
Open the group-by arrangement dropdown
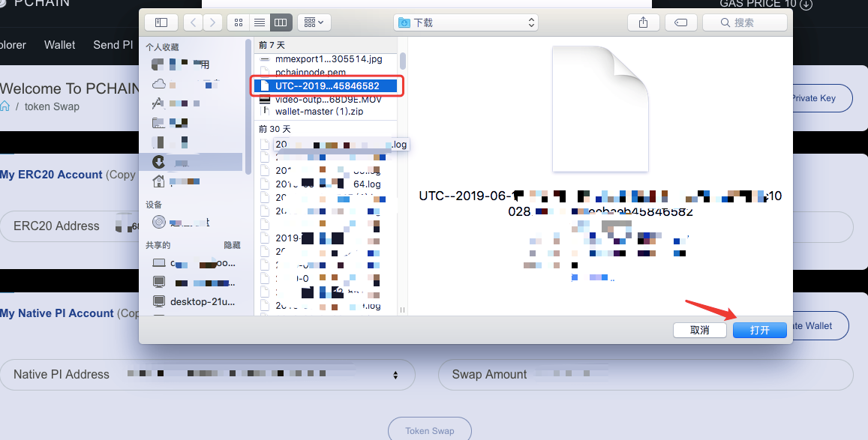314,22
